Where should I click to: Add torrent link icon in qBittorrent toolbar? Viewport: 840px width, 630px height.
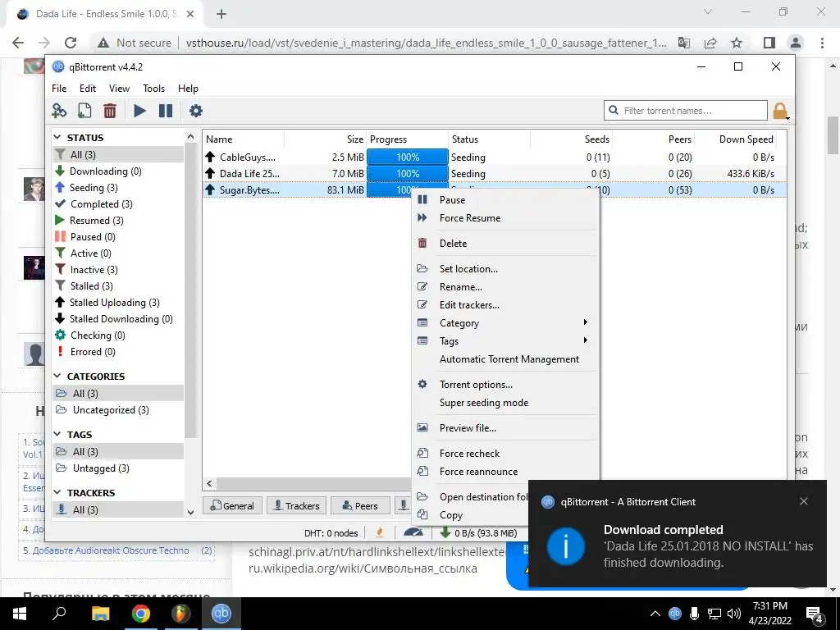[x=59, y=111]
